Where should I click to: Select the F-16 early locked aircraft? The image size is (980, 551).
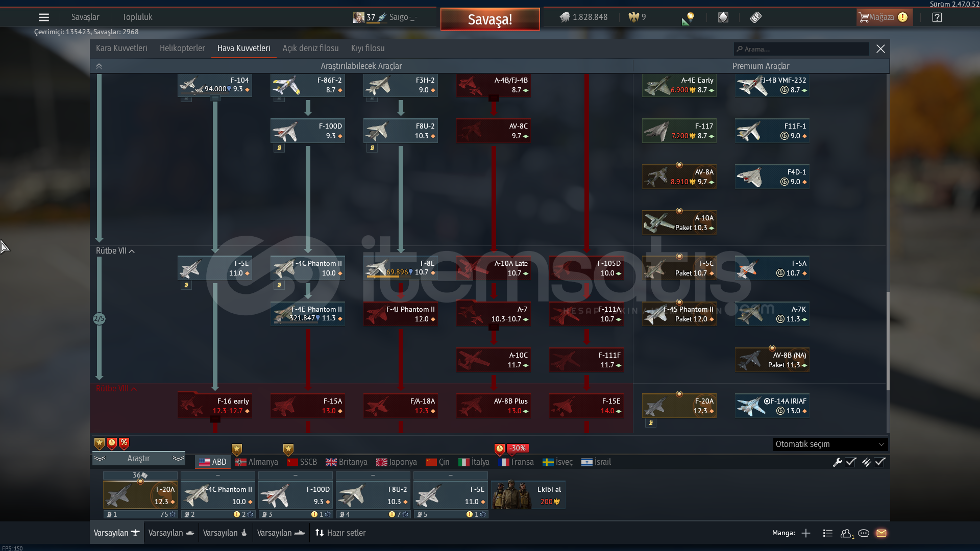[x=214, y=406]
